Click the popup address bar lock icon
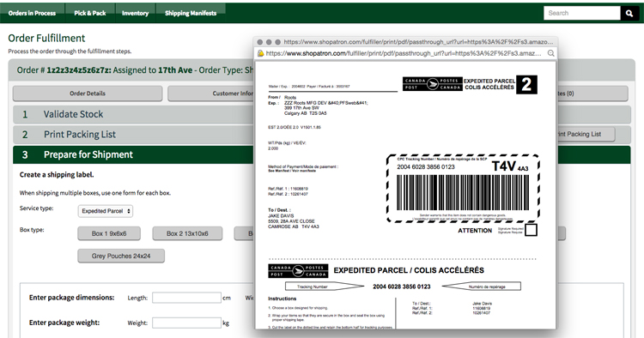644x338 pixels. [260, 53]
